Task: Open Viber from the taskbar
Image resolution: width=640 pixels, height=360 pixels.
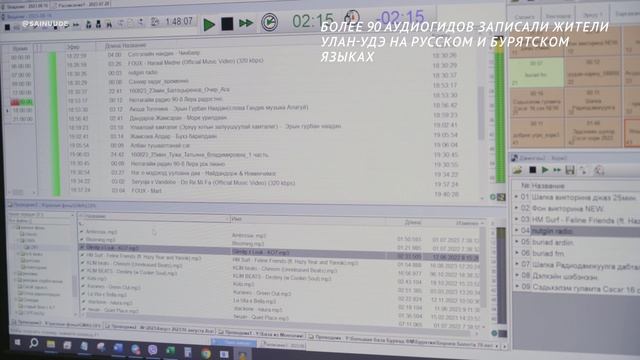Action: click(x=153, y=350)
